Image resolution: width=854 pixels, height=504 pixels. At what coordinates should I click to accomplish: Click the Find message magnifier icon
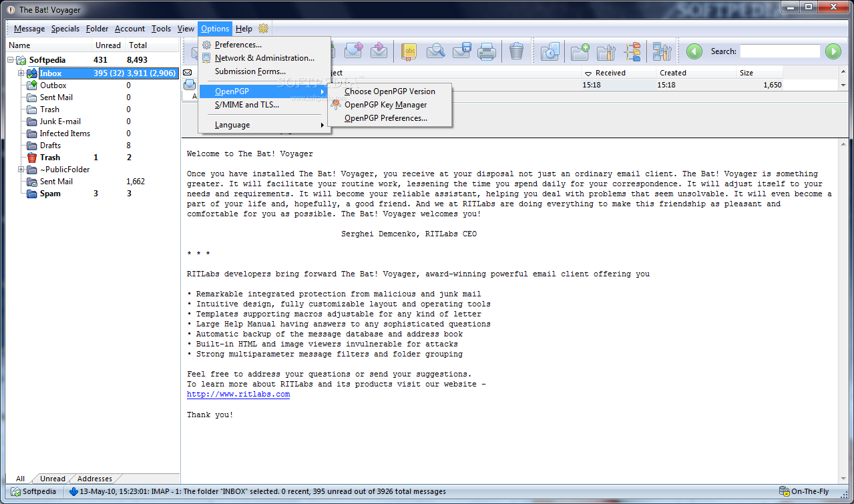(x=435, y=51)
